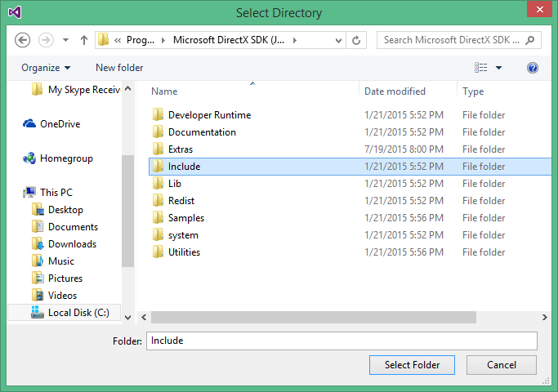The width and height of the screenshot is (558, 392).
Task: Click the sidebar scroll up arrow
Action: click(128, 88)
